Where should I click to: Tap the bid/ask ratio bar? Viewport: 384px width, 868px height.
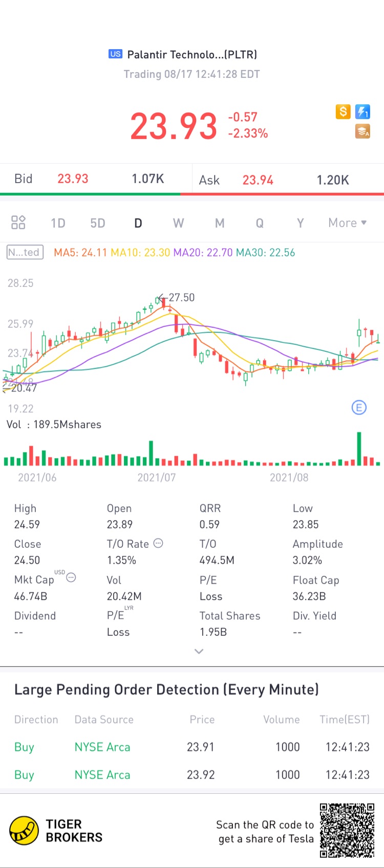tap(192, 194)
